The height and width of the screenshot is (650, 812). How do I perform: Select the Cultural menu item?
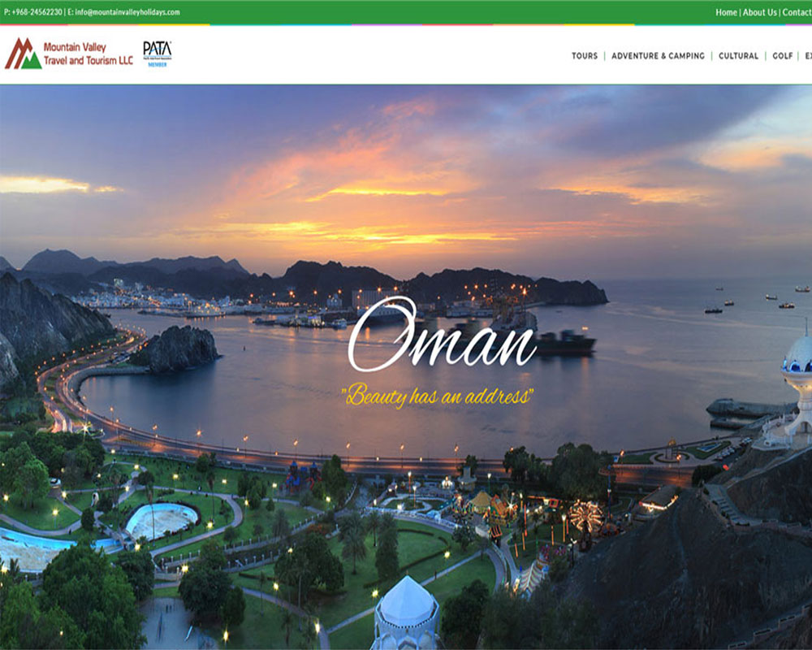point(738,56)
